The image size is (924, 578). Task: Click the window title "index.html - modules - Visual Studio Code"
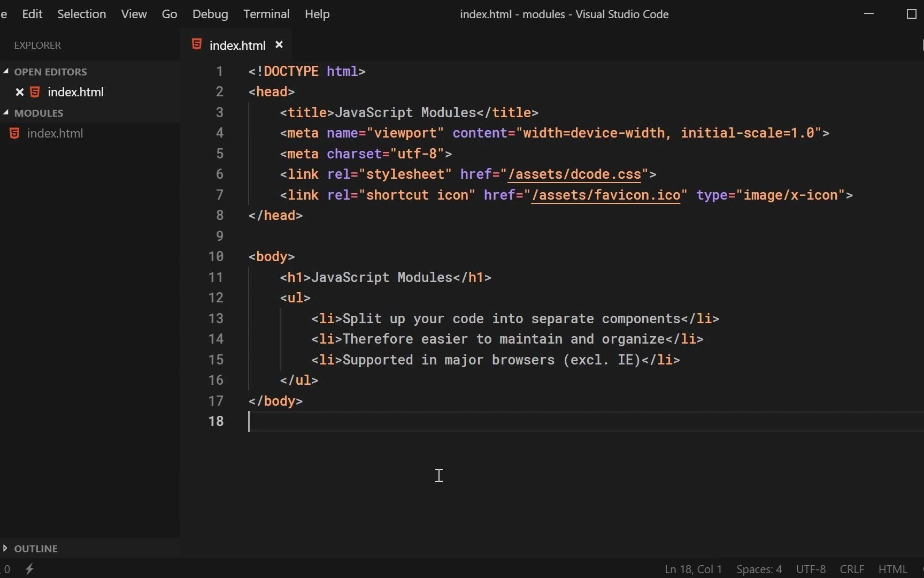(x=564, y=14)
